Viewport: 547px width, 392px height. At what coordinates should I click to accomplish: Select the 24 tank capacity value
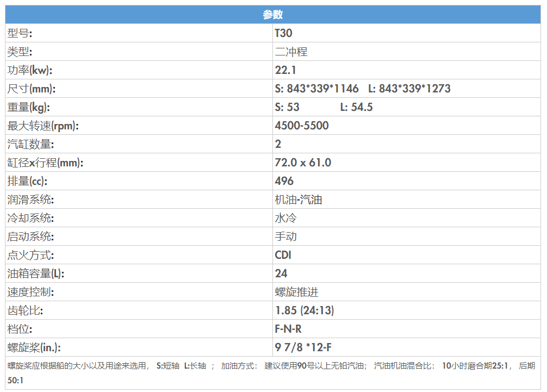click(x=281, y=273)
